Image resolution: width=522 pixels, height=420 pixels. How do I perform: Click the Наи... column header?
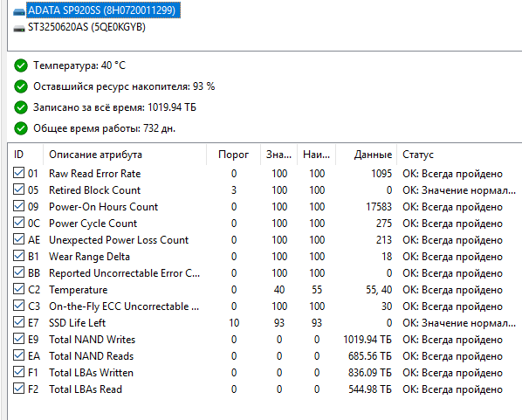pos(316,155)
